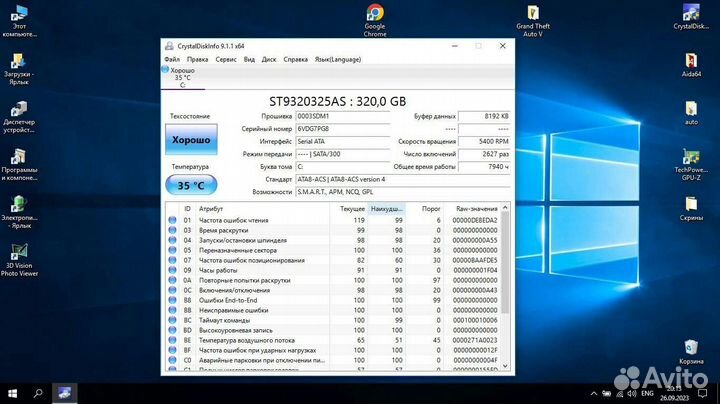
Task: Open taskbar search magnifier
Action: pos(38,393)
